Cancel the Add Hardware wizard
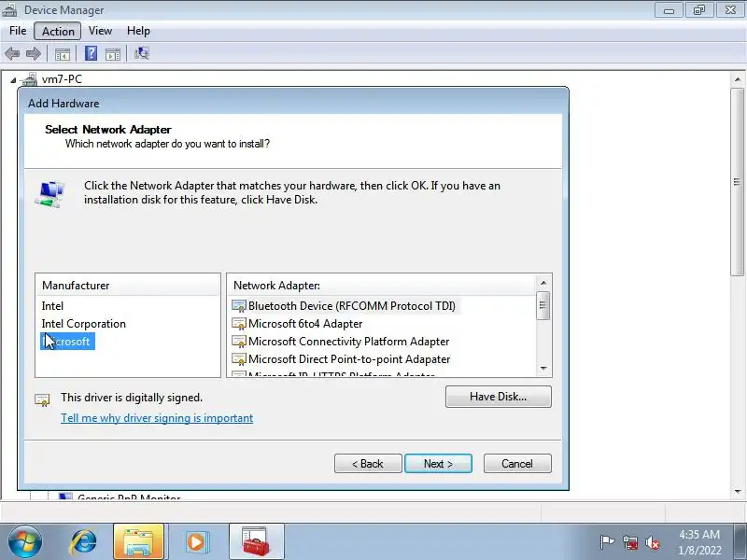747x560 pixels. click(517, 463)
